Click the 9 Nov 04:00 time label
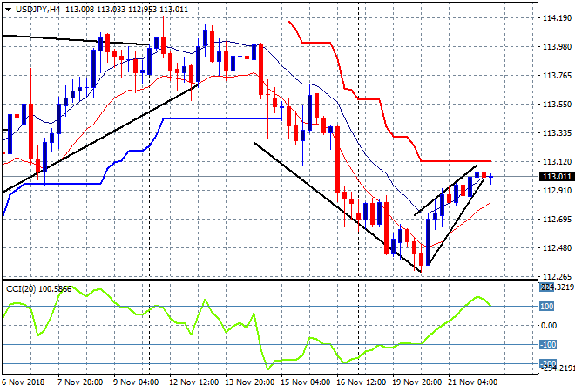This screenshot has height=392, width=575. (x=136, y=382)
